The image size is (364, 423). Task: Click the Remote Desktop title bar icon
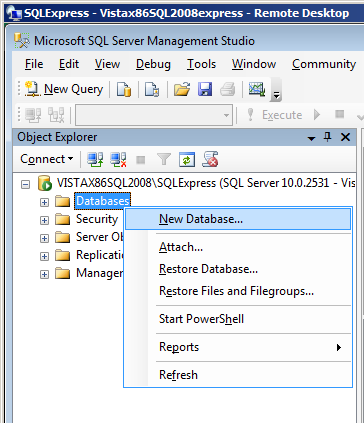pyautogui.click(x=14, y=13)
